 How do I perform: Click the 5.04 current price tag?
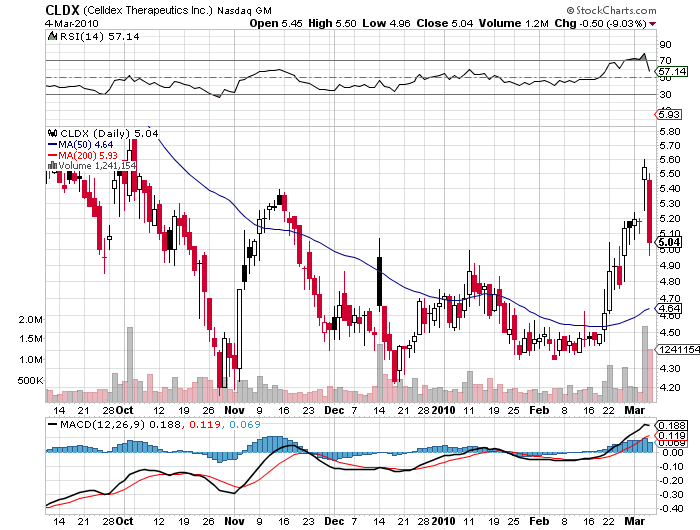tap(670, 242)
